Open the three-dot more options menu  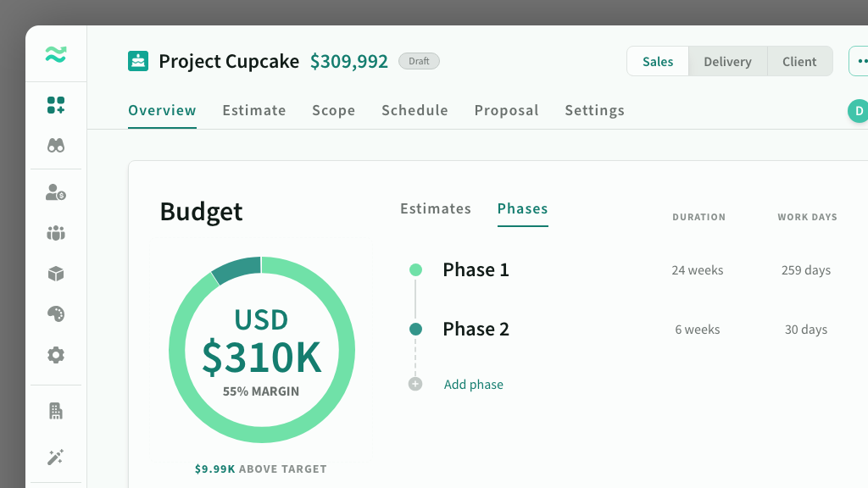pos(861,62)
